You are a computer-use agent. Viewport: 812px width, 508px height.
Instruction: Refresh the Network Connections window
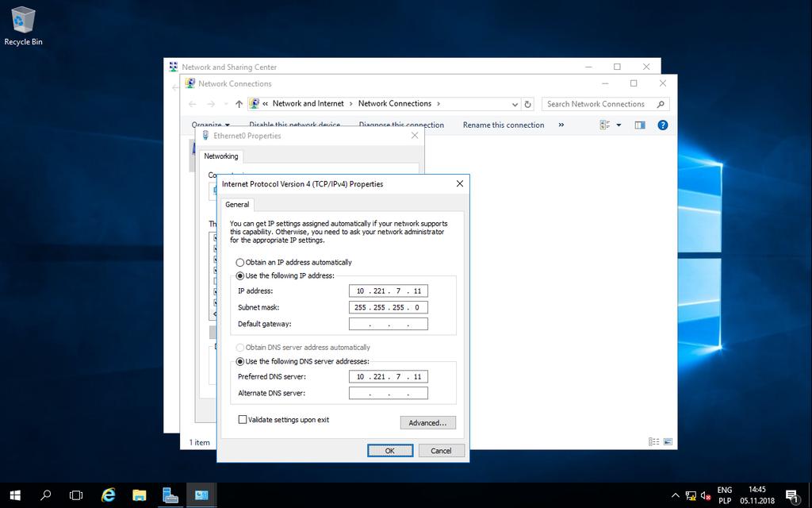pyautogui.click(x=527, y=104)
